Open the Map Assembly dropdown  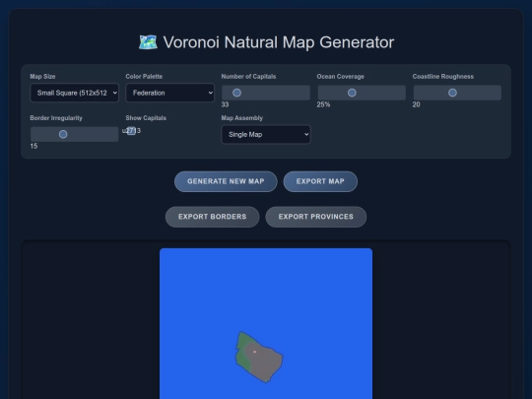pyautogui.click(x=266, y=134)
